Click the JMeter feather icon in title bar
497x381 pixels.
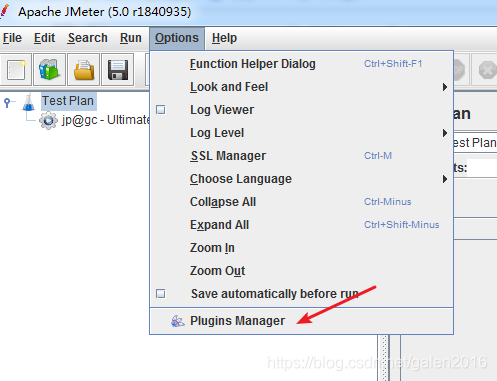[4, 11]
